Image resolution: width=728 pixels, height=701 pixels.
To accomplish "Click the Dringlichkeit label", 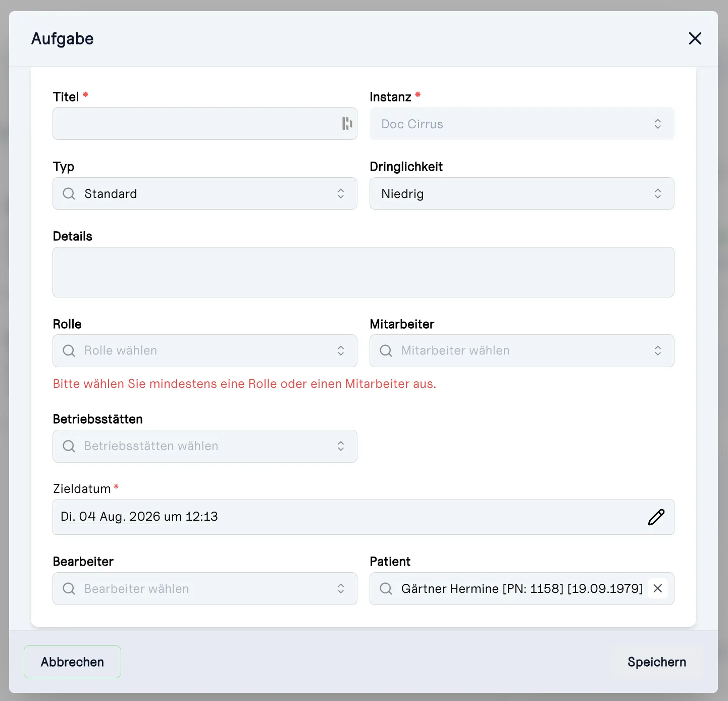I will (406, 167).
